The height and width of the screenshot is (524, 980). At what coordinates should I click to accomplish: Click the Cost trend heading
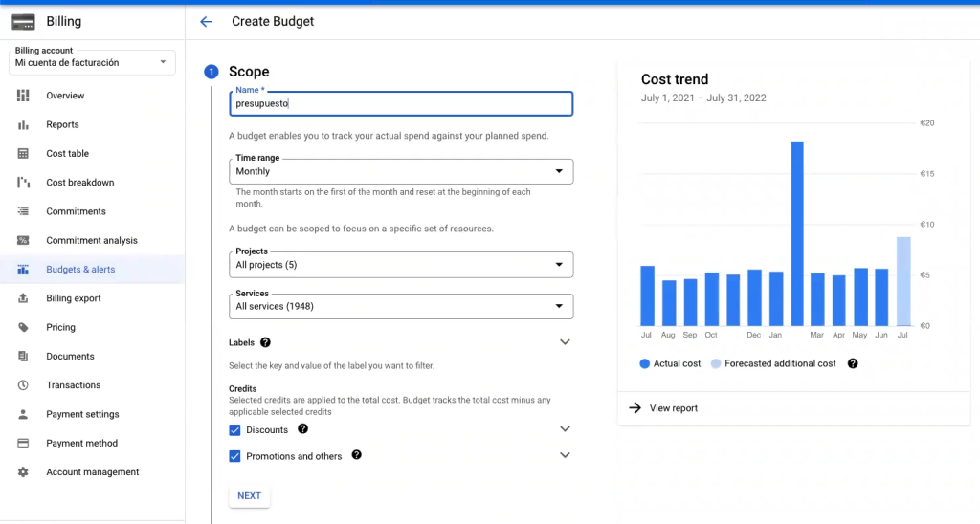click(675, 79)
